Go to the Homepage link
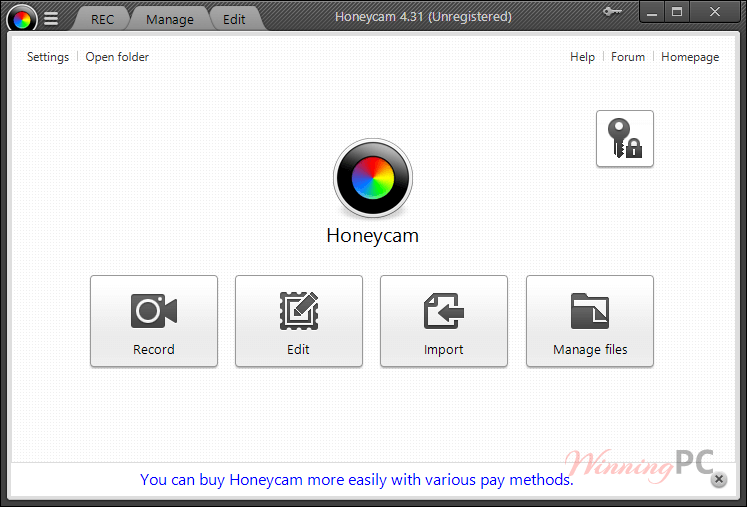 click(690, 57)
